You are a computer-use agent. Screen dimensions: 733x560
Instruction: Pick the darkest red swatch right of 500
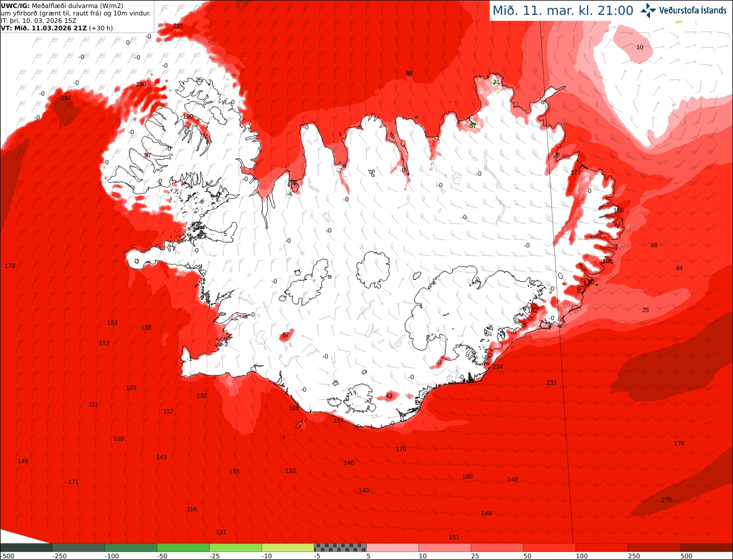click(707, 547)
